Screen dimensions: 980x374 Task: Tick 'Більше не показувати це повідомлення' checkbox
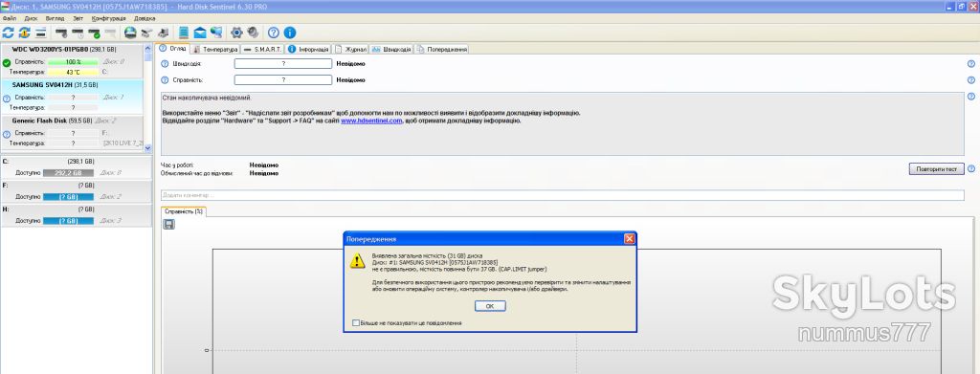click(x=356, y=322)
